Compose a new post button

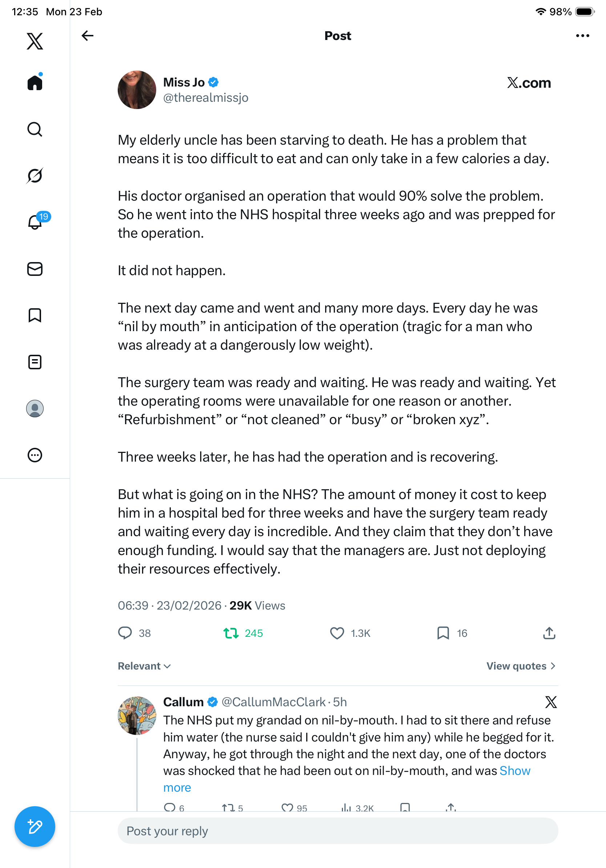pos(35,827)
